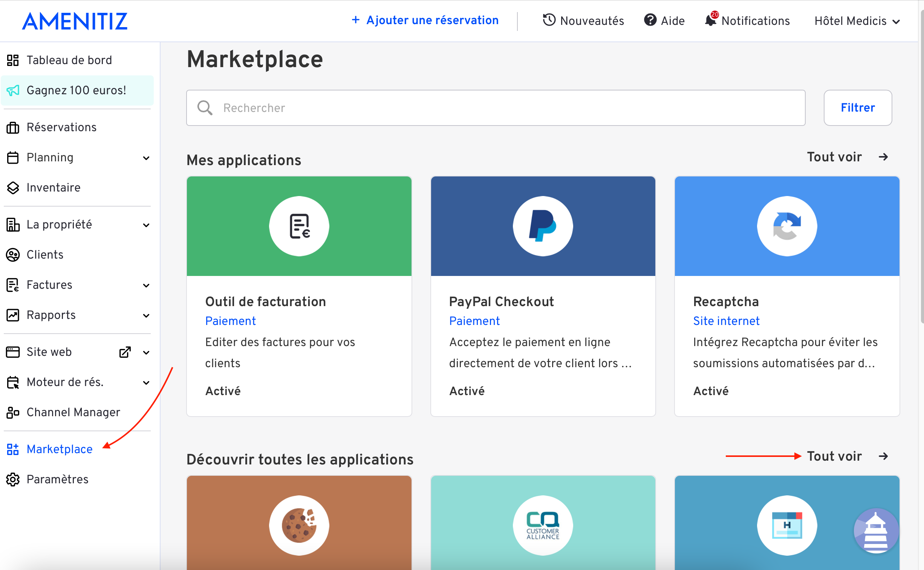924x570 pixels.
Task: Click the arrow next to Mes applications Tout voir
Action: pos(883,157)
